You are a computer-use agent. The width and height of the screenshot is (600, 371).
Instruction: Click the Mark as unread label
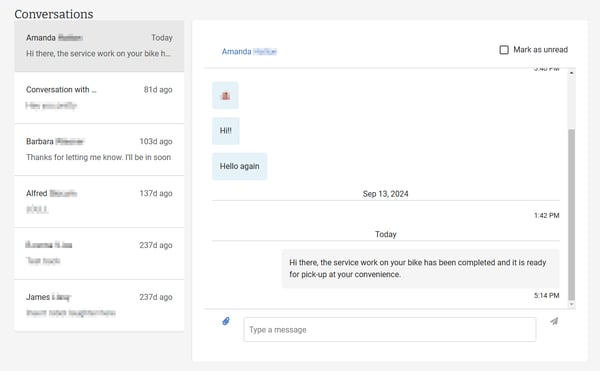click(540, 50)
